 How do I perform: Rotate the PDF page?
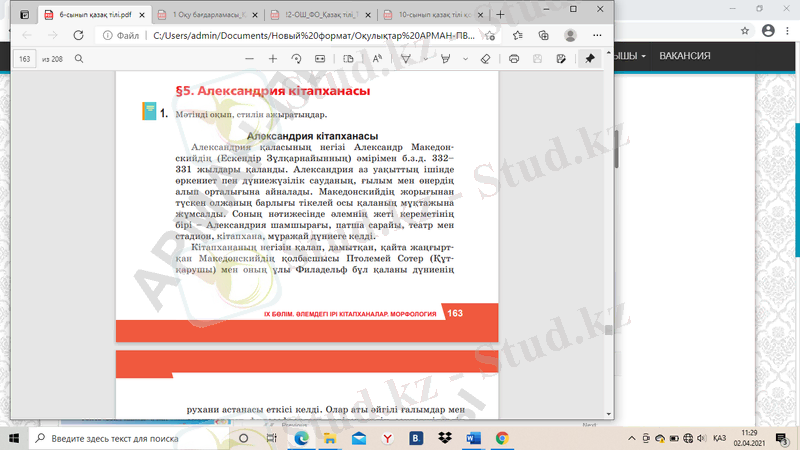pyautogui.click(x=296, y=59)
